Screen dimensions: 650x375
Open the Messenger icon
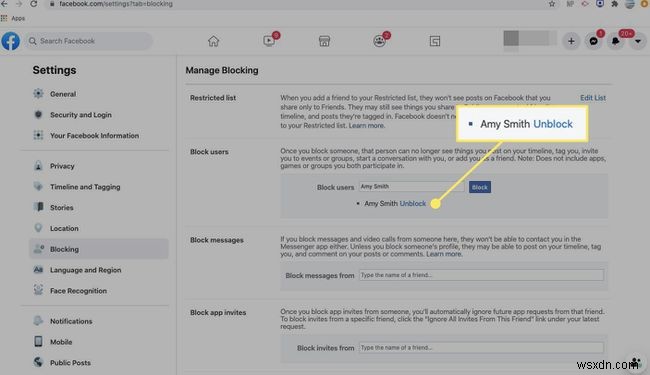click(x=594, y=41)
